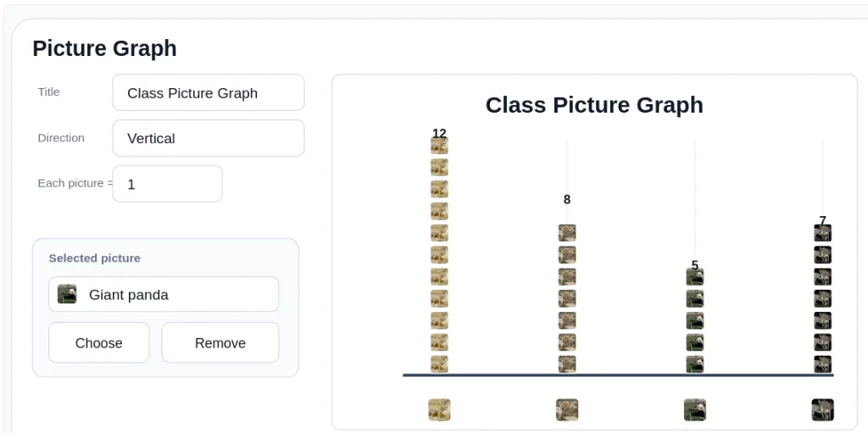868x433 pixels.
Task: Click the top picture in the 12-count column
Action: point(439,146)
